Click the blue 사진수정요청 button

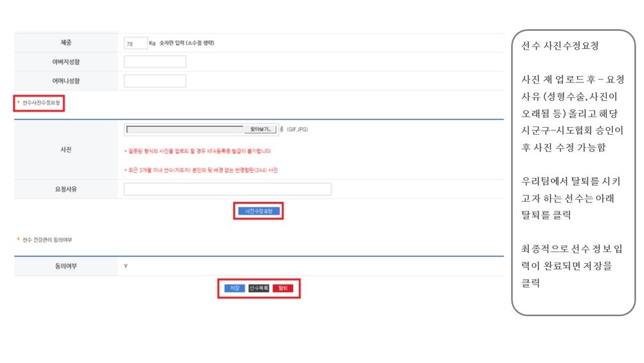point(259,211)
